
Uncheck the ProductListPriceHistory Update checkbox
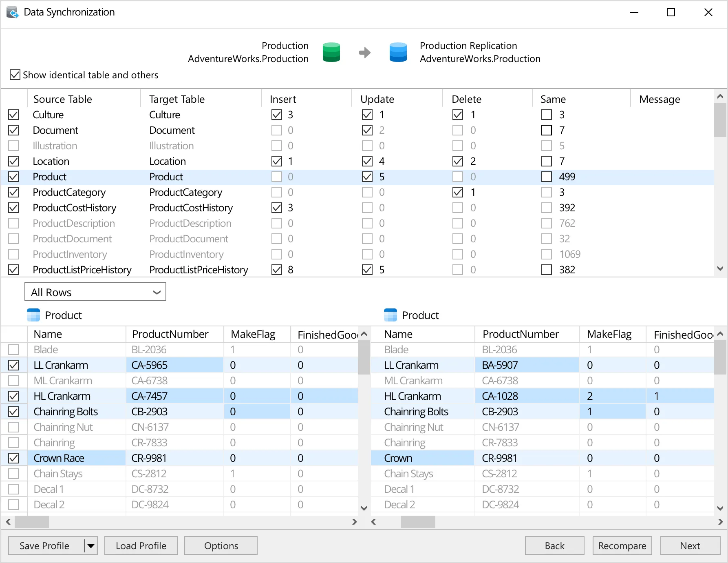point(367,270)
